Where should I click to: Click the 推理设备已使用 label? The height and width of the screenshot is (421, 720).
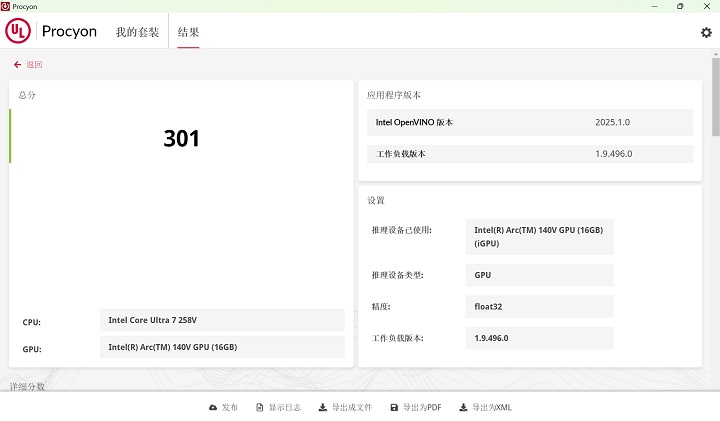(402, 230)
